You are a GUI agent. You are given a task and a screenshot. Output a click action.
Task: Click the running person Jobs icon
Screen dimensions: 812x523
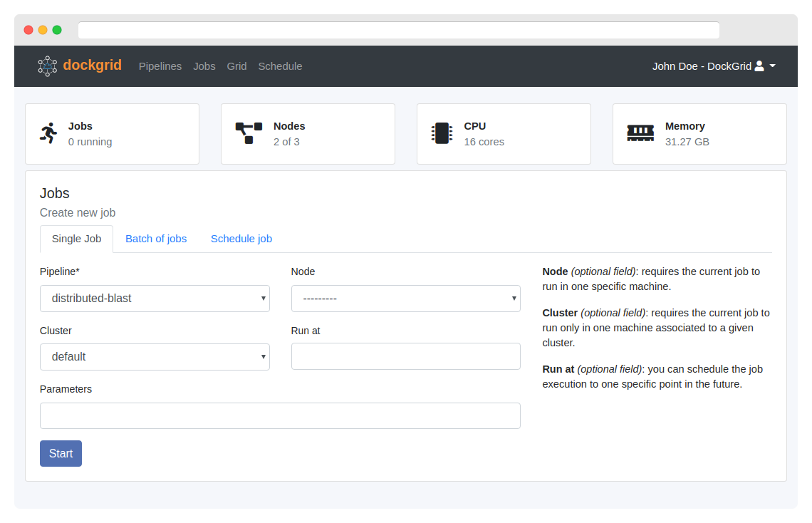coord(48,133)
